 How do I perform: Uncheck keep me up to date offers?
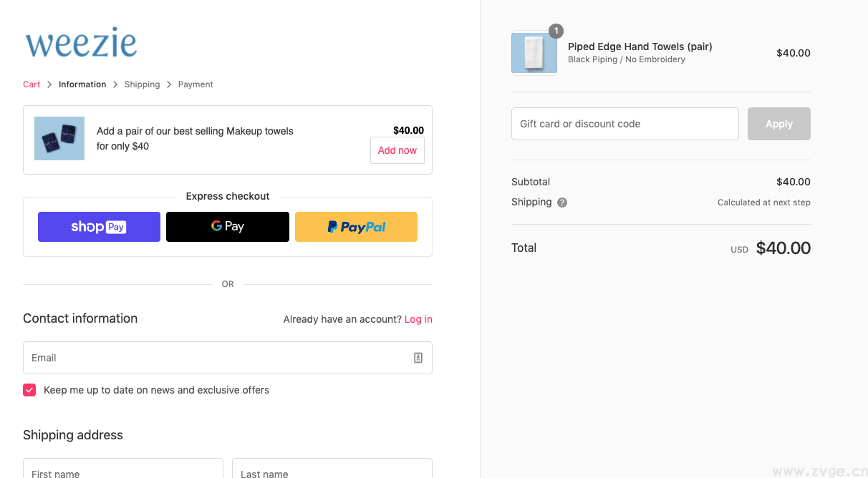(29, 390)
